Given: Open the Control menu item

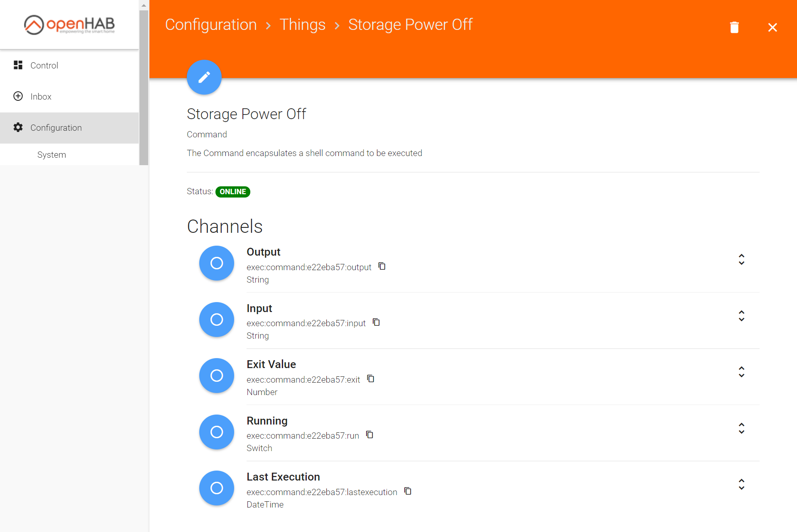Looking at the screenshot, I should click(x=44, y=66).
